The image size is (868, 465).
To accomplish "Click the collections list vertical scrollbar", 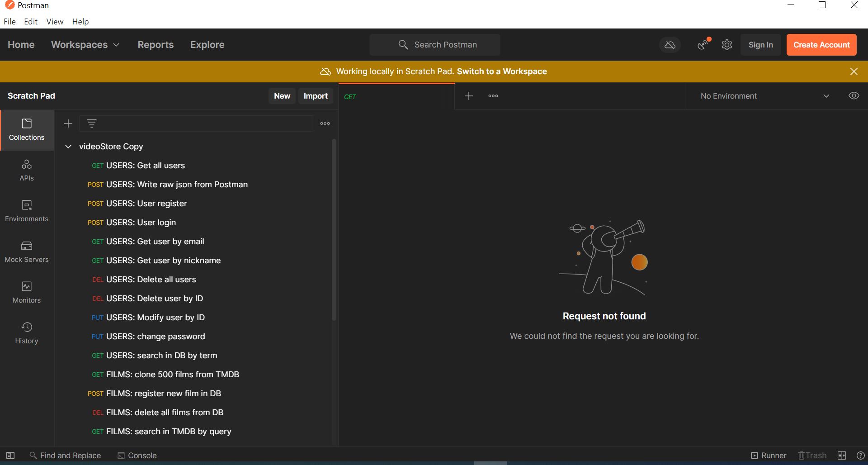I will pos(334,230).
